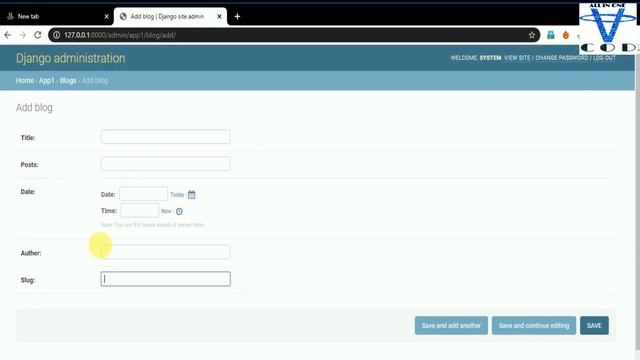Click the VIEW SITE link
The image size is (640, 360).
coord(517,58)
